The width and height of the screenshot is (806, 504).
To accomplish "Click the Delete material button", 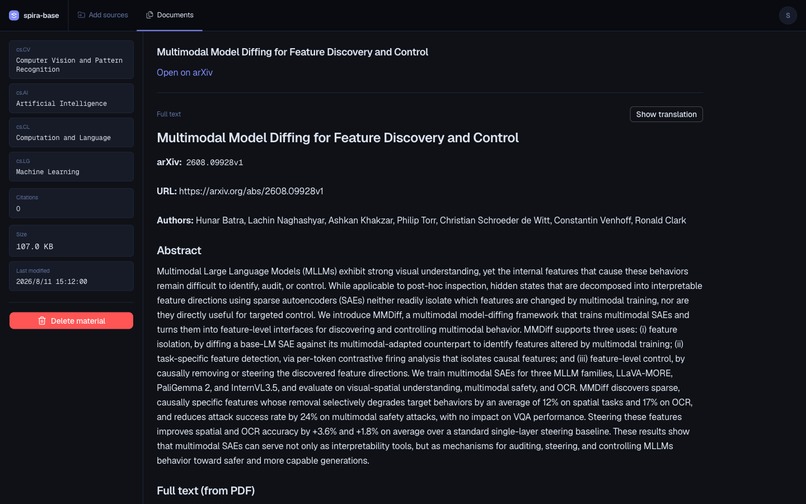I will pyautogui.click(x=71, y=321).
